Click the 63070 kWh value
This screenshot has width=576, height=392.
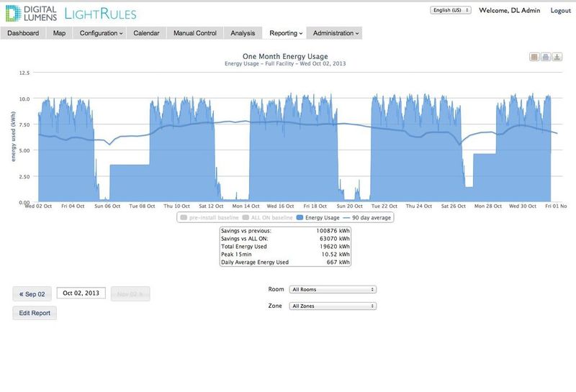pos(335,239)
